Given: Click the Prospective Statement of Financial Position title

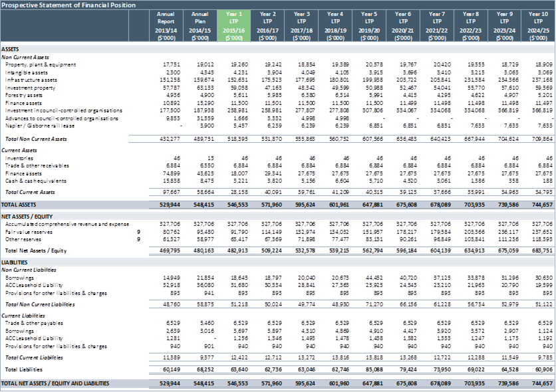Looking at the screenshot, I should point(69,5).
